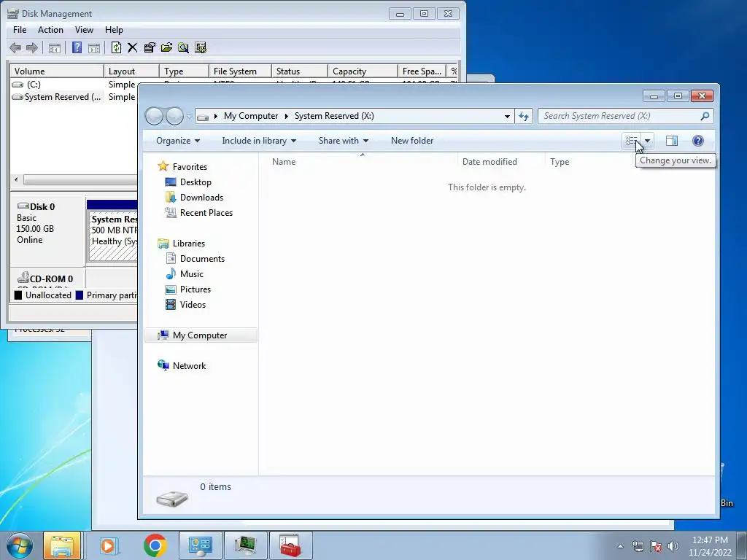The width and height of the screenshot is (747, 560).
Task: Click the Windows Start button
Action: coord(19,545)
